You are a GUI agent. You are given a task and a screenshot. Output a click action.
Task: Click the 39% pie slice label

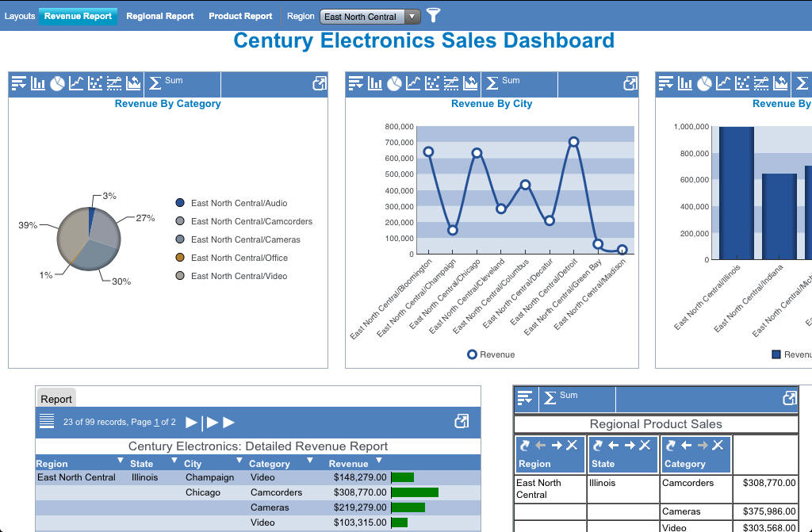pyautogui.click(x=28, y=225)
